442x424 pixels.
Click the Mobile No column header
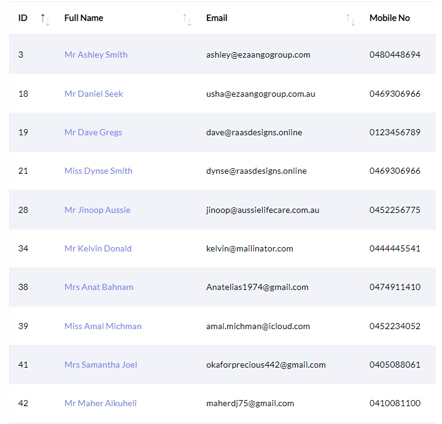(390, 18)
